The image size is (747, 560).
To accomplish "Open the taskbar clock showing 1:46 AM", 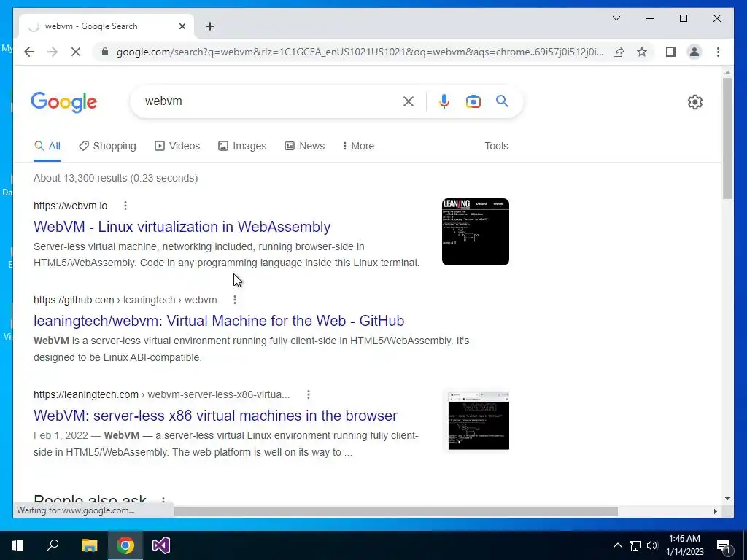I will tap(684, 545).
